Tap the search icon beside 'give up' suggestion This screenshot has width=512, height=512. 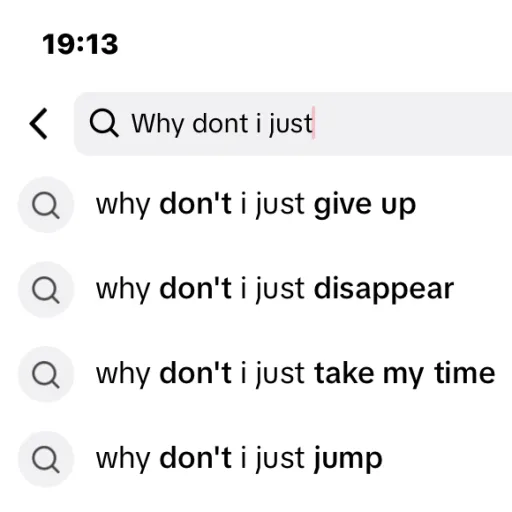point(46,205)
